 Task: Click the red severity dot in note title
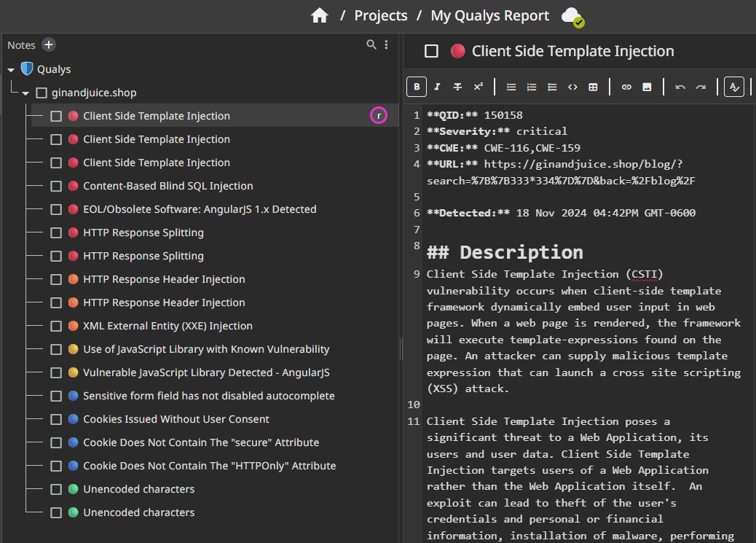(457, 51)
